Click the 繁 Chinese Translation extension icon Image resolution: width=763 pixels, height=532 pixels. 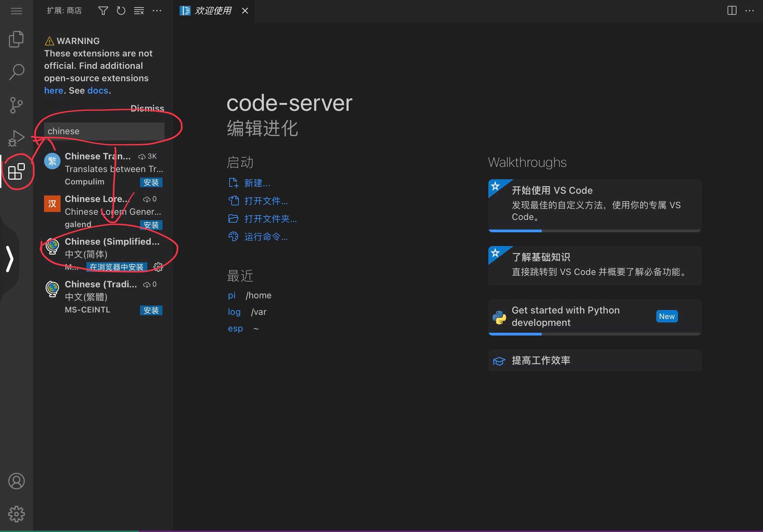click(52, 161)
